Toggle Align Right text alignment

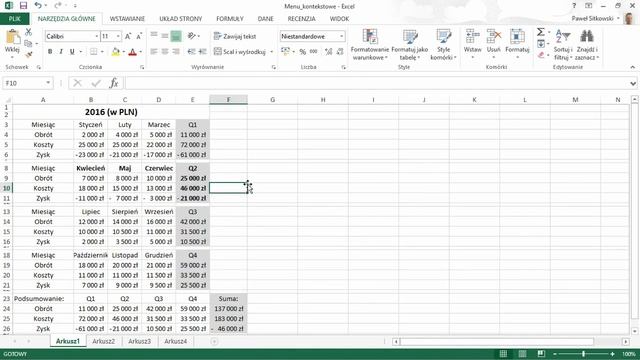click(x=176, y=52)
